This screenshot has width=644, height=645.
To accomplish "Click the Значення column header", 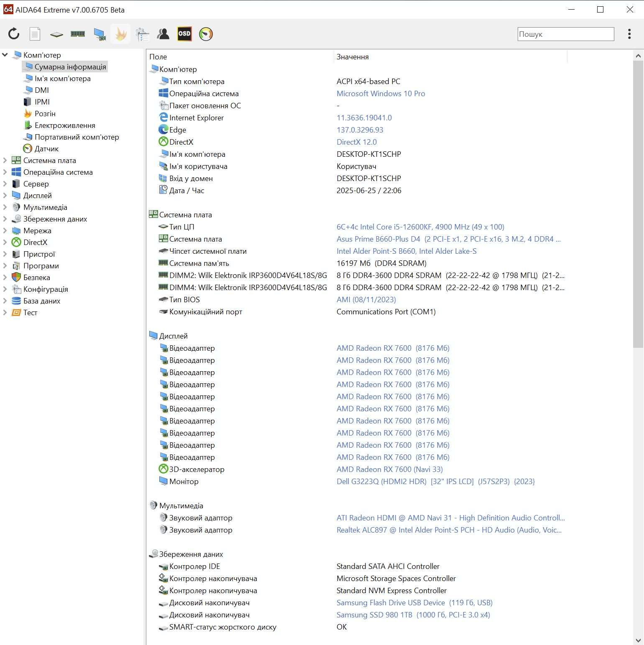I will tap(450, 56).
